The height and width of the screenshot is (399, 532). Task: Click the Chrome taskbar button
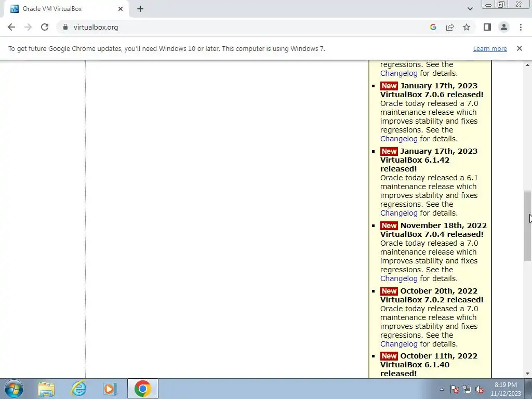pos(143,389)
